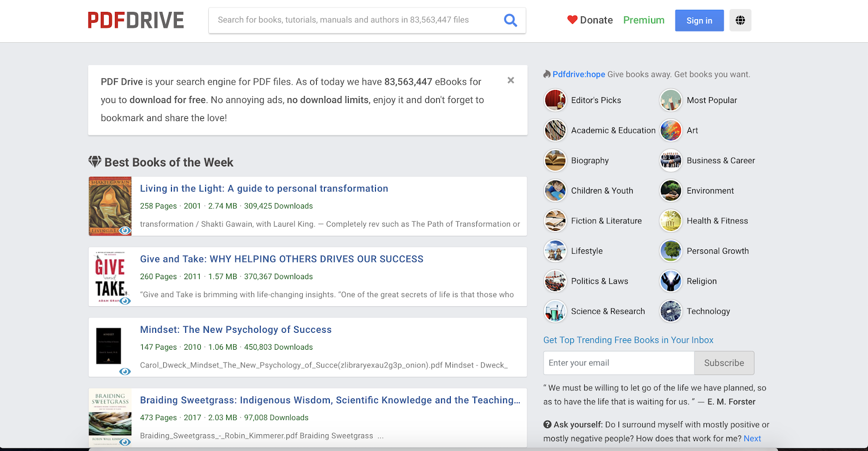The width and height of the screenshot is (868, 451).
Task: Open Give and Take book title
Action: click(282, 259)
